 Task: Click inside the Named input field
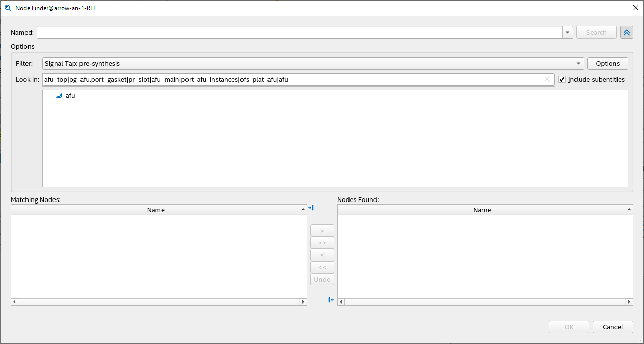click(x=255, y=32)
